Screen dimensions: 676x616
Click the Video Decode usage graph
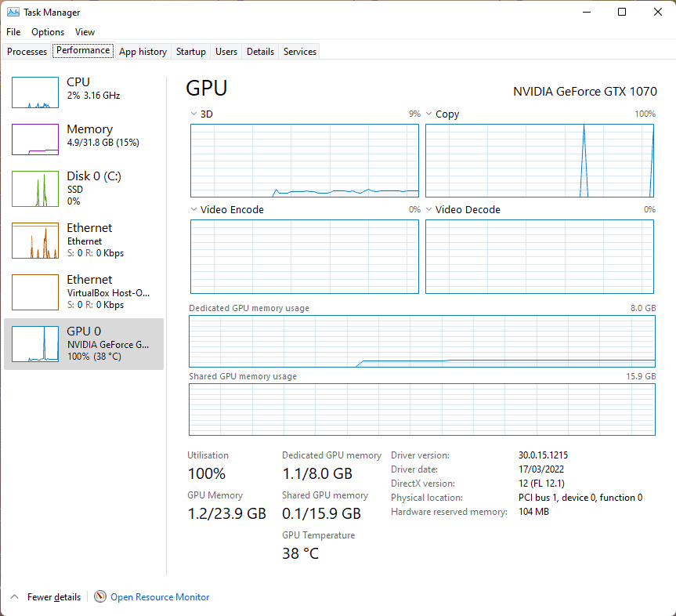point(540,257)
